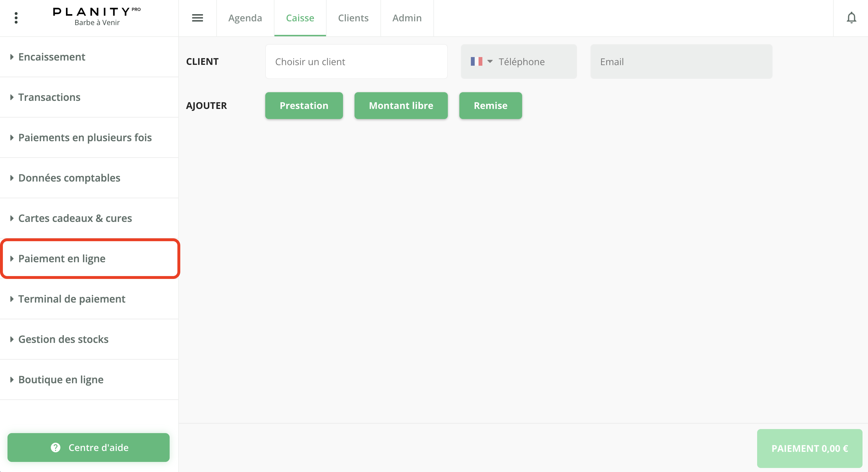Image resolution: width=868 pixels, height=472 pixels.
Task: Select Paiement en ligne entry
Action: 62,258
